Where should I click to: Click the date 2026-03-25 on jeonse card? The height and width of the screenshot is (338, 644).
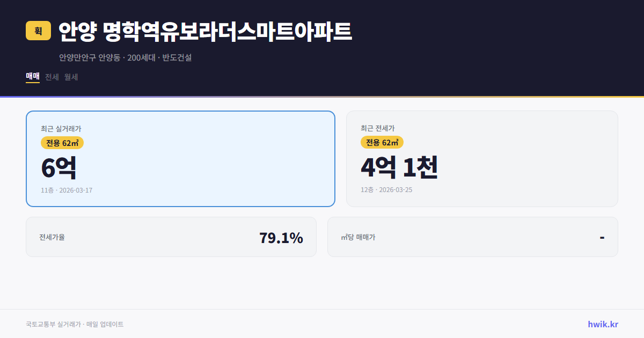click(x=397, y=189)
